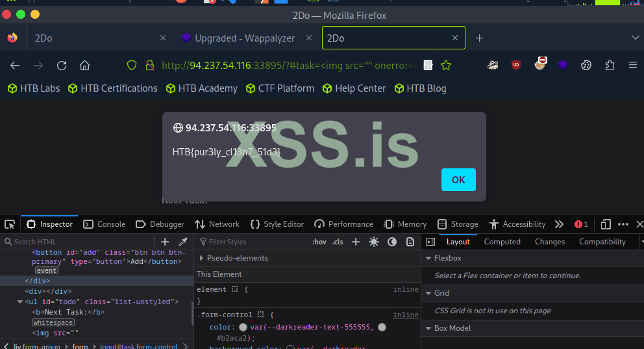Close the Upgraded - Wappalyzer tab

coord(309,38)
